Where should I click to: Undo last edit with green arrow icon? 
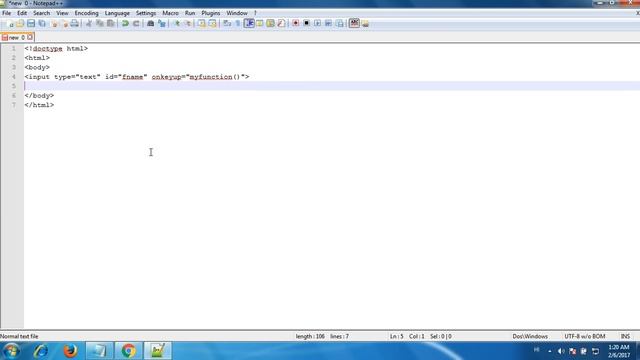click(x=125, y=24)
